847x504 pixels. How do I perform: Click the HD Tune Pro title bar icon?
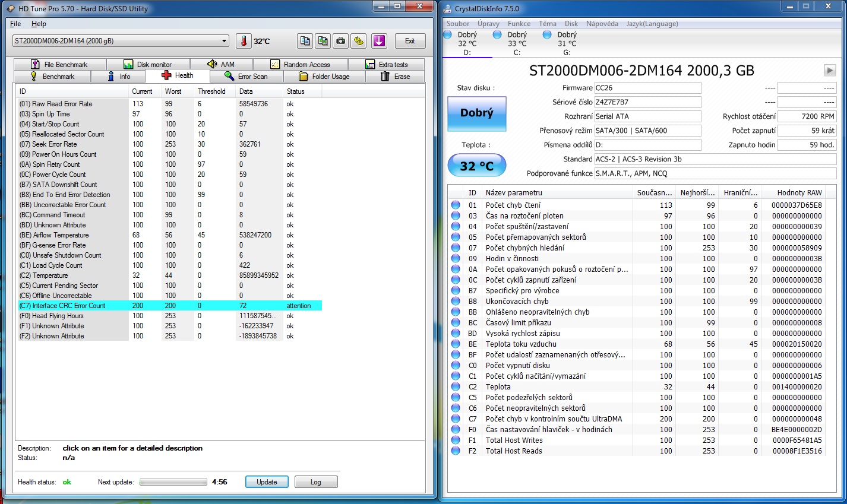(10, 9)
